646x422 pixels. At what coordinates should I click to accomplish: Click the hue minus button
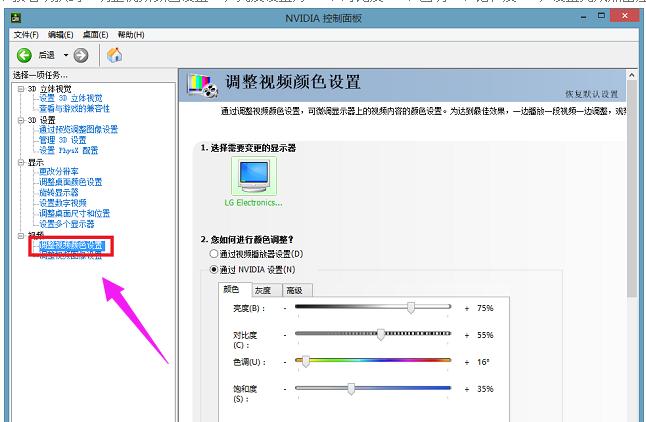[x=285, y=362]
